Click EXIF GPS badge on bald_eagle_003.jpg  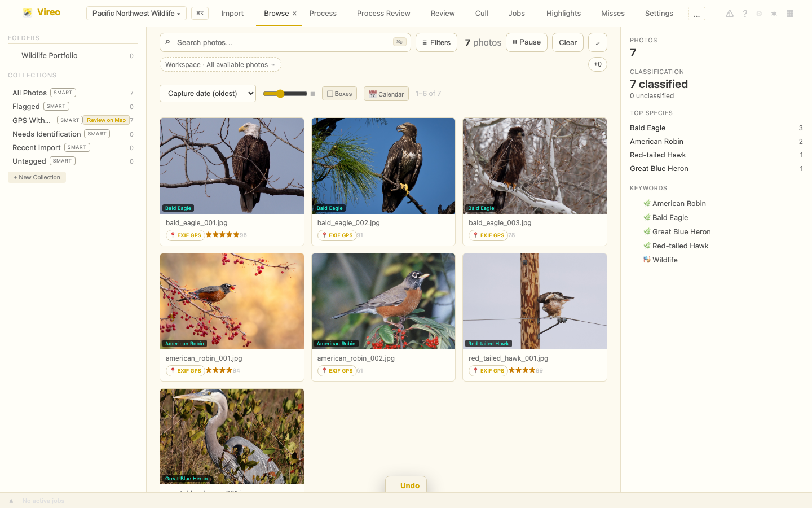coord(488,235)
